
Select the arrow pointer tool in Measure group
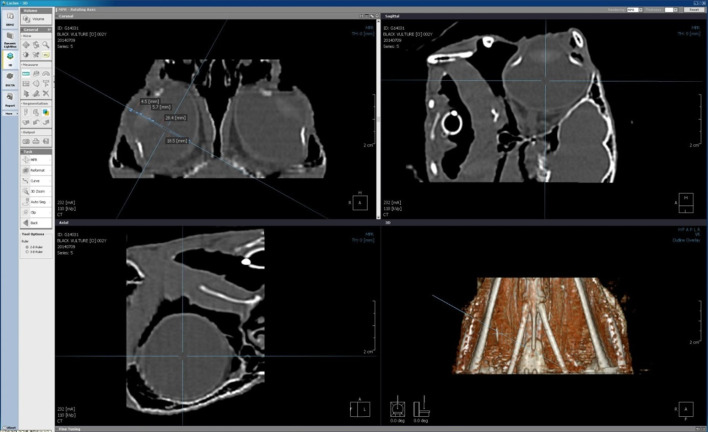point(26,93)
